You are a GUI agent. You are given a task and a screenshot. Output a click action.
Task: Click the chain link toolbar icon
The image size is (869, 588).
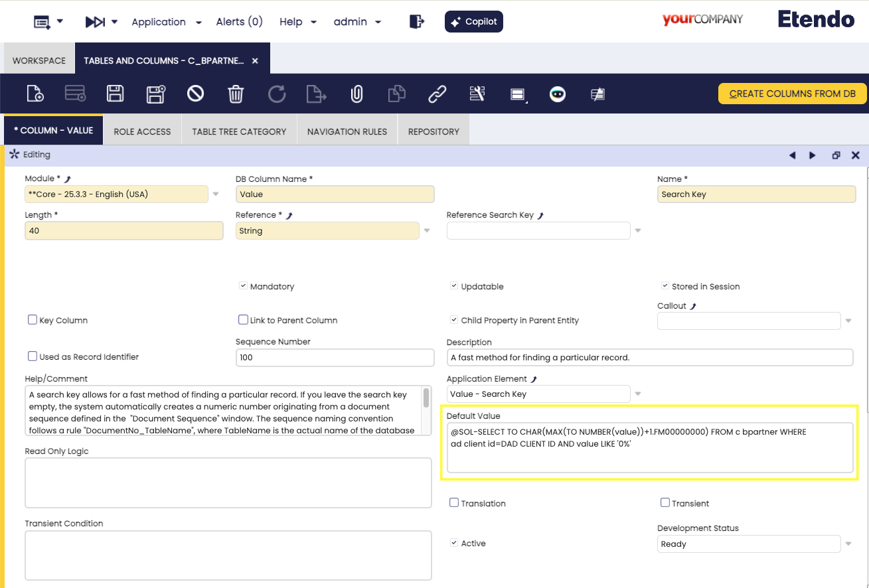(437, 94)
